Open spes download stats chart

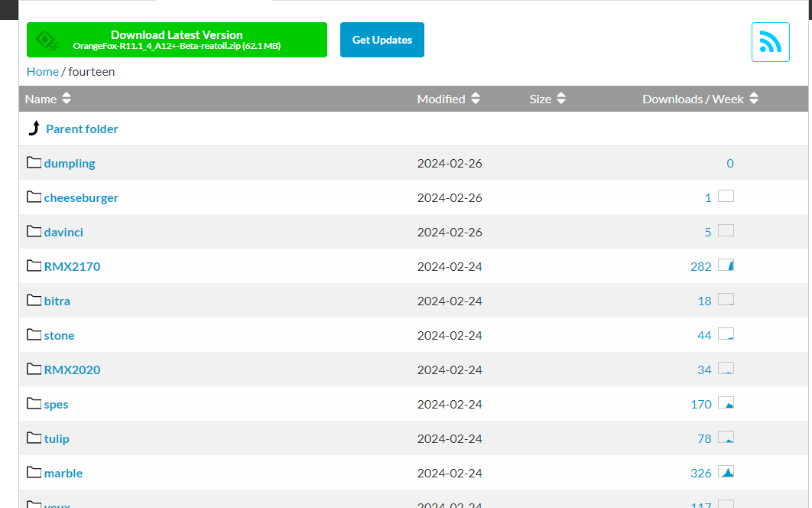tap(726, 402)
